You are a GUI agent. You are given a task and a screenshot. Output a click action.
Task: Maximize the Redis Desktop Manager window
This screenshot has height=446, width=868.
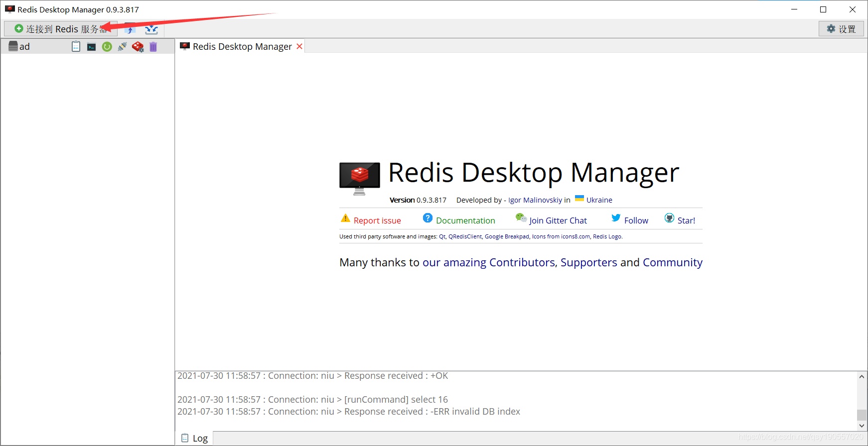coord(823,9)
